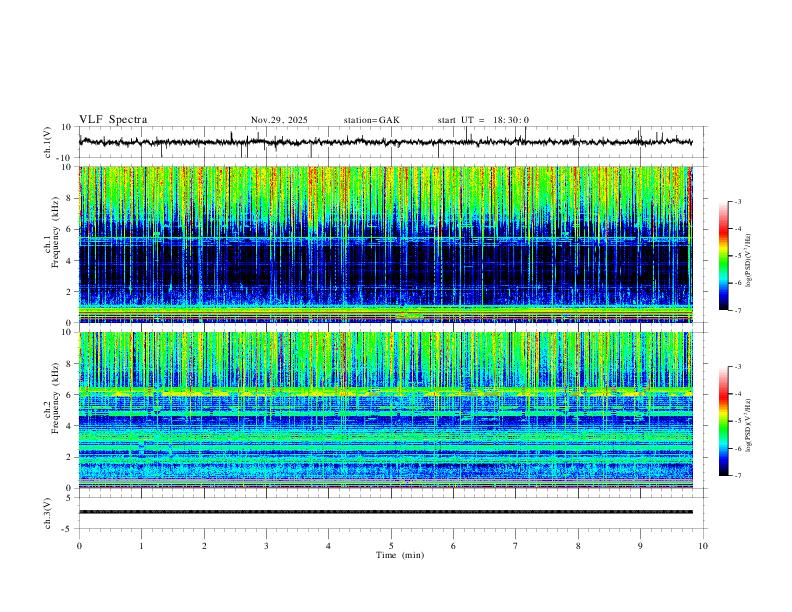Click the "6" kHz tick on ch.1 frequency axis
This screenshot has width=792, height=612.
coord(70,229)
